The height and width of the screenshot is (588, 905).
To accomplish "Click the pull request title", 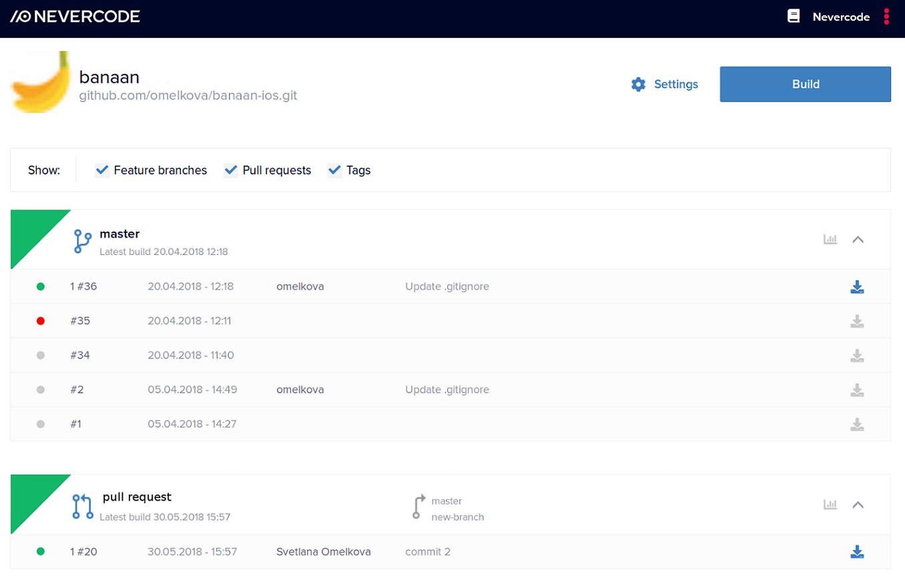I will coord(137,497).
